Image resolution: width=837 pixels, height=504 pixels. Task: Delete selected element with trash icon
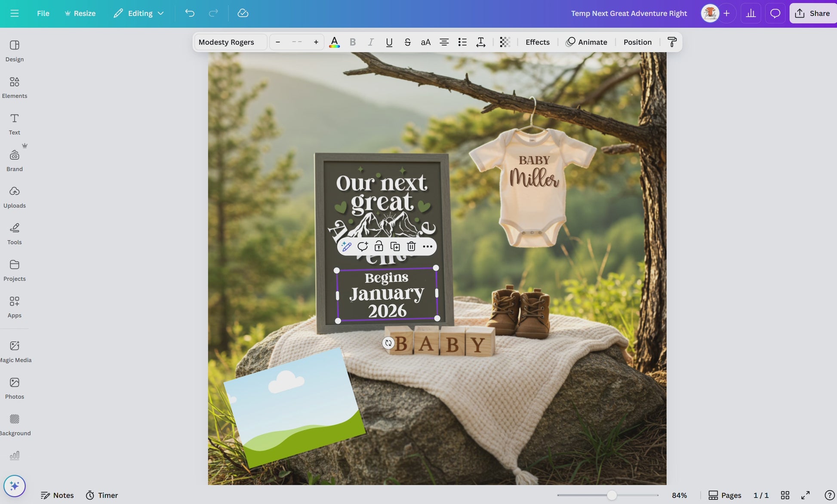pyautogui.click(x=411, y=246)
